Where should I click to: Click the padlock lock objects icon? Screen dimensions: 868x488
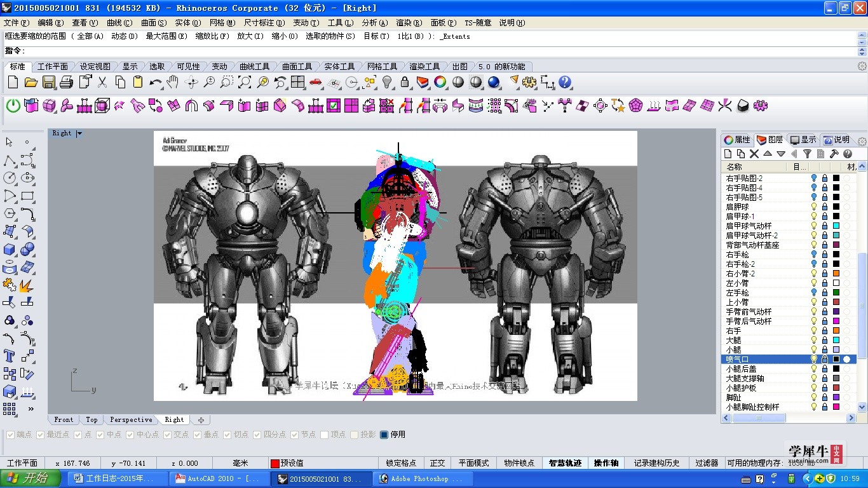(405, 82)
